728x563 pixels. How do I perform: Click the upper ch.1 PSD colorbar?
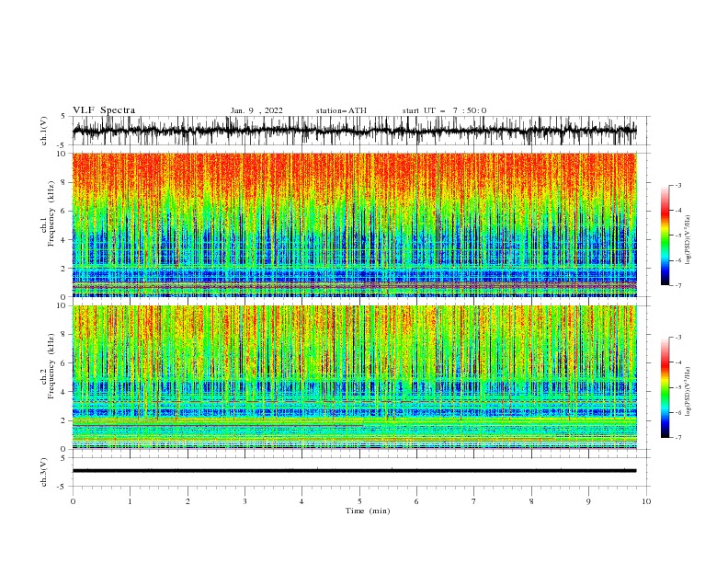click(665, 236)
